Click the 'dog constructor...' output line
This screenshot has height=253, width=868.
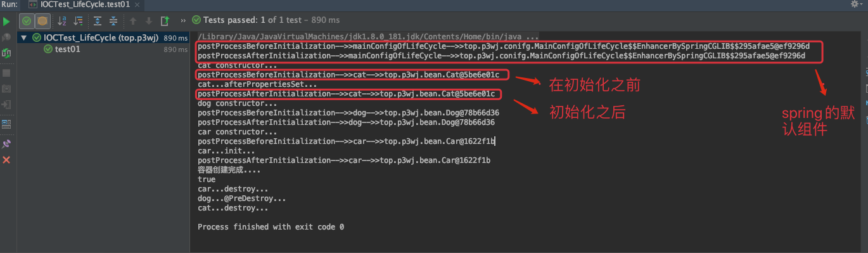238,103
